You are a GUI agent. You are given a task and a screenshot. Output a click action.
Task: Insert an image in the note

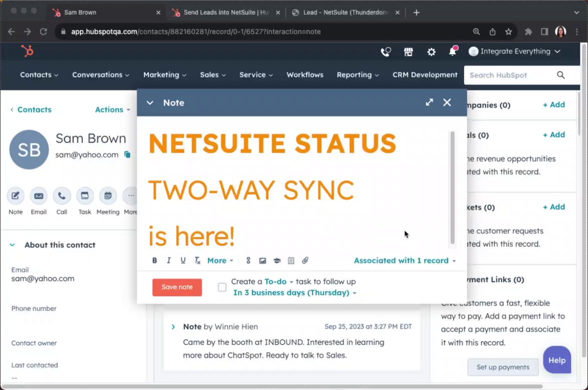262,261
